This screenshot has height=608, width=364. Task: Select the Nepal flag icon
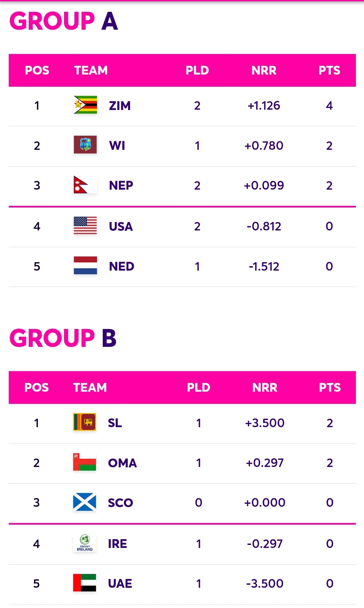pyautogui.click(x=85, y=185)
